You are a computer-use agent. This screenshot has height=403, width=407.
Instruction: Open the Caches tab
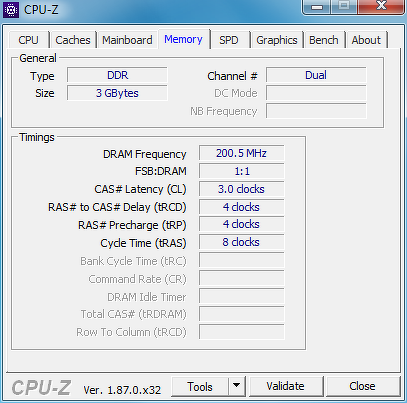pyautogui.click(x=73, y=40)
